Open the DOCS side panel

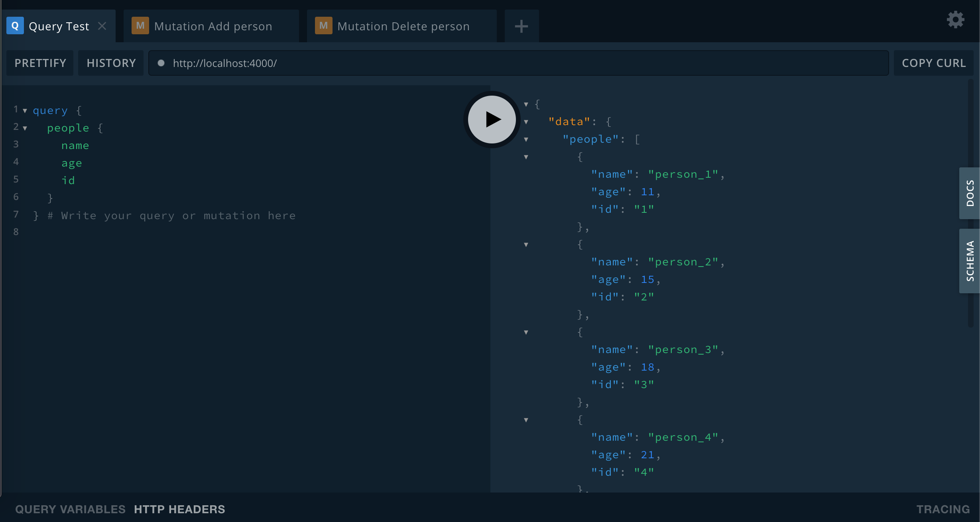point(969,193)
